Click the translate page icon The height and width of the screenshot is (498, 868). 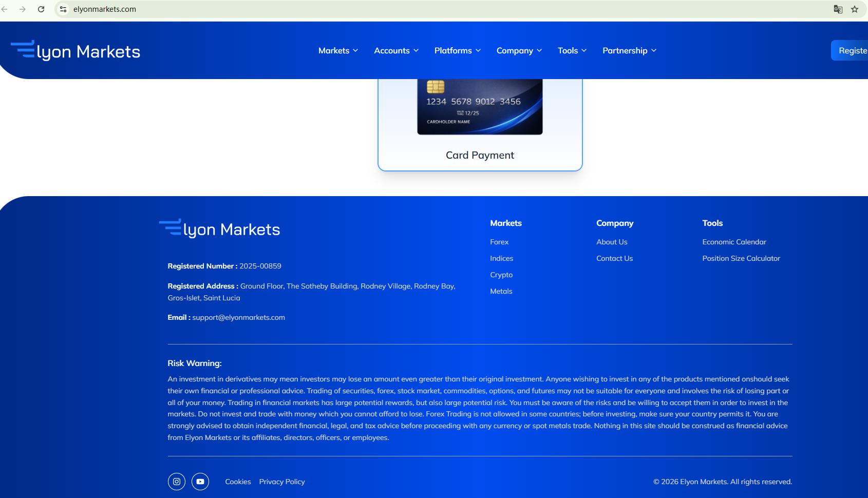(x=838, y=9)
